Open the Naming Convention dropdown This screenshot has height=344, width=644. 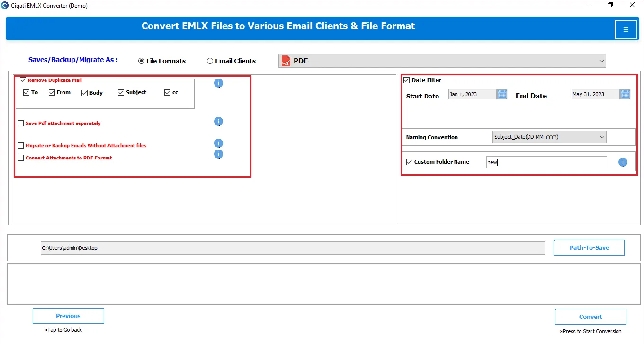click(549, 137)
